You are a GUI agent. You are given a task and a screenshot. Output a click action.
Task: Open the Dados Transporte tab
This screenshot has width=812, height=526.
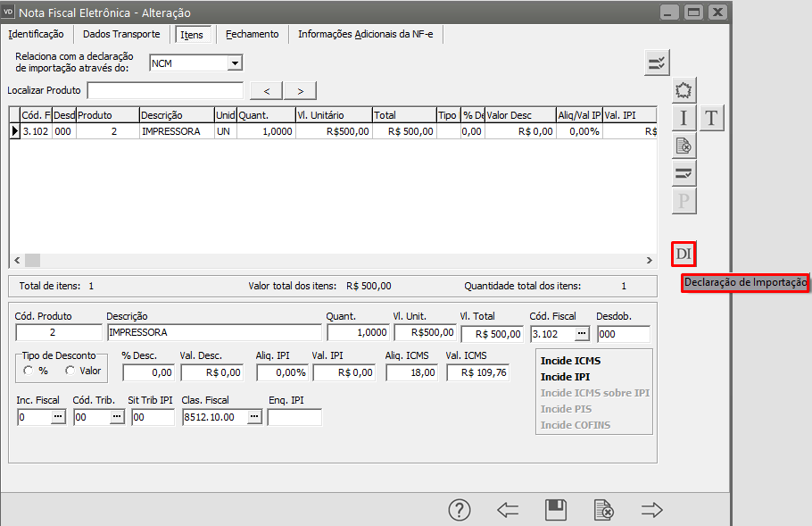point(121,34)
